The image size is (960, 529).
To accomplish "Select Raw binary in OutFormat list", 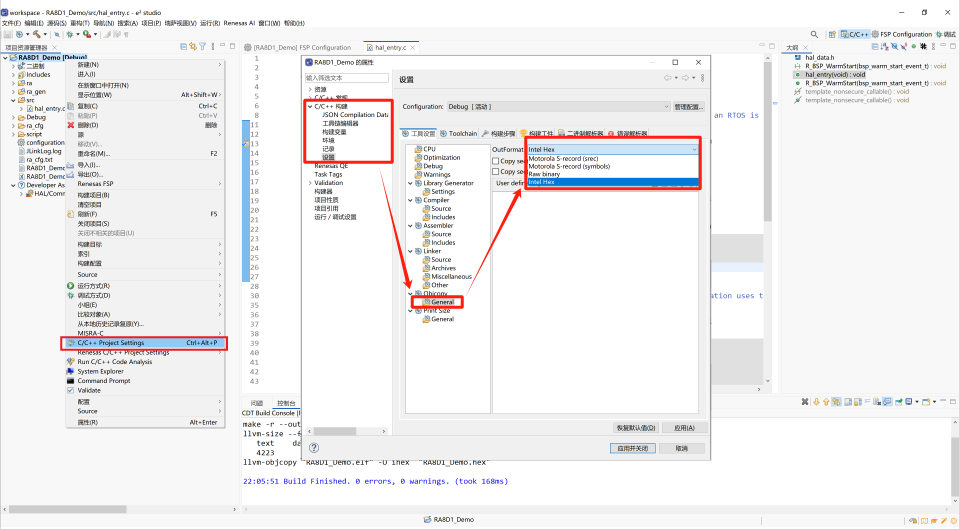I will click(612, 174).
